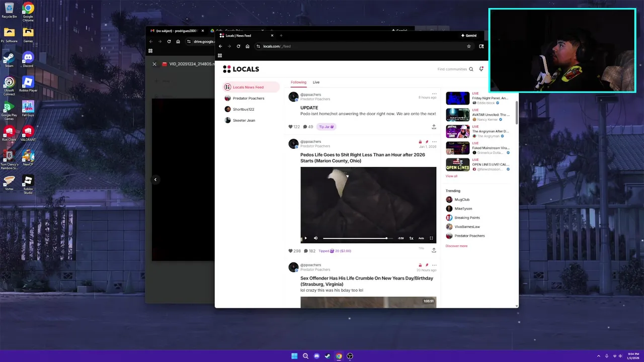Open the Discord desktop shortcut
Image resolution: width=644 pixels, height=362 pixels.
click(28, 59)
